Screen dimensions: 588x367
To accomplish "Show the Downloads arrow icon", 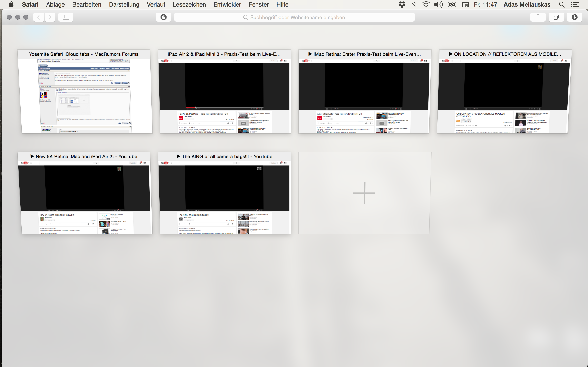I will coord(575,17).
